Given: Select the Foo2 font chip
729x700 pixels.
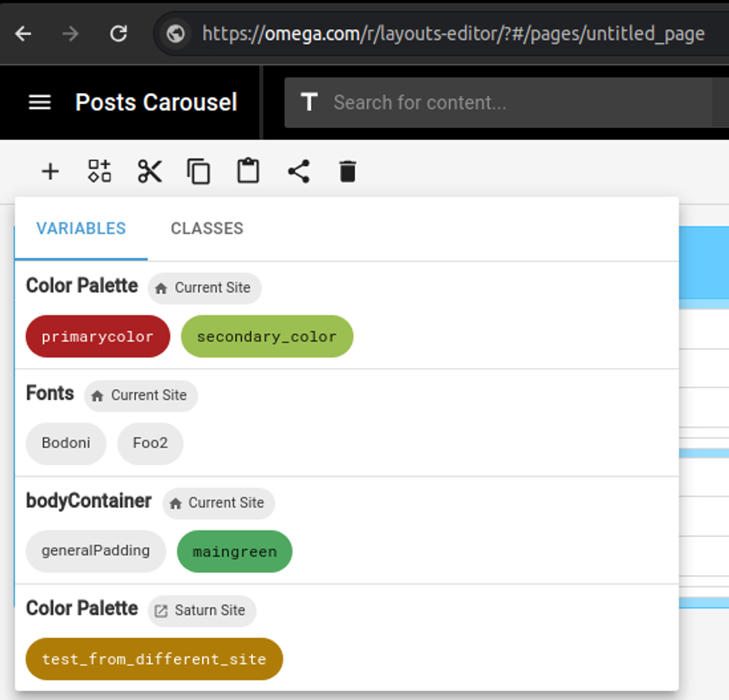Looking at the screenshot, I should click(x=150, y=443).
